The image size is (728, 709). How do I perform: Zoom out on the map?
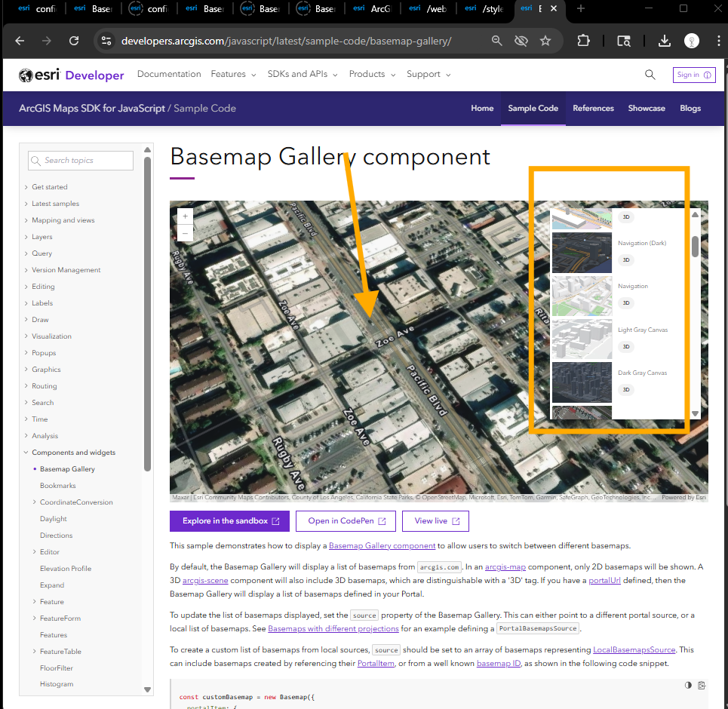point(186,232)
